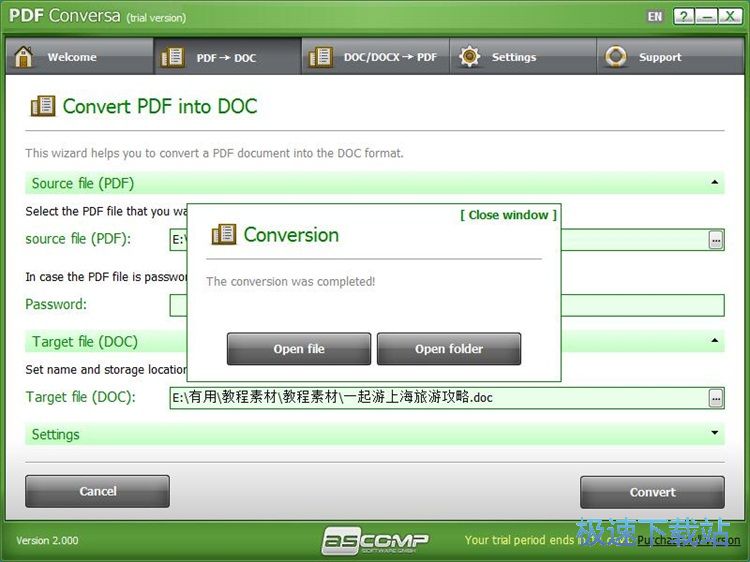Click the help question mark button
The image size is (750, 562).
(x=684, y=17)
